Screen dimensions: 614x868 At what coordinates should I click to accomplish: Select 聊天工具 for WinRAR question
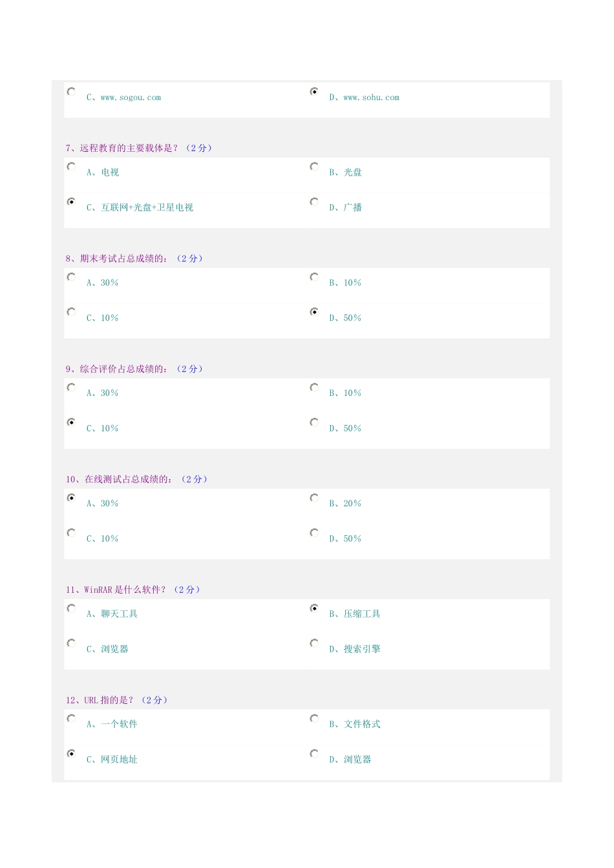(x=71, y=608)
